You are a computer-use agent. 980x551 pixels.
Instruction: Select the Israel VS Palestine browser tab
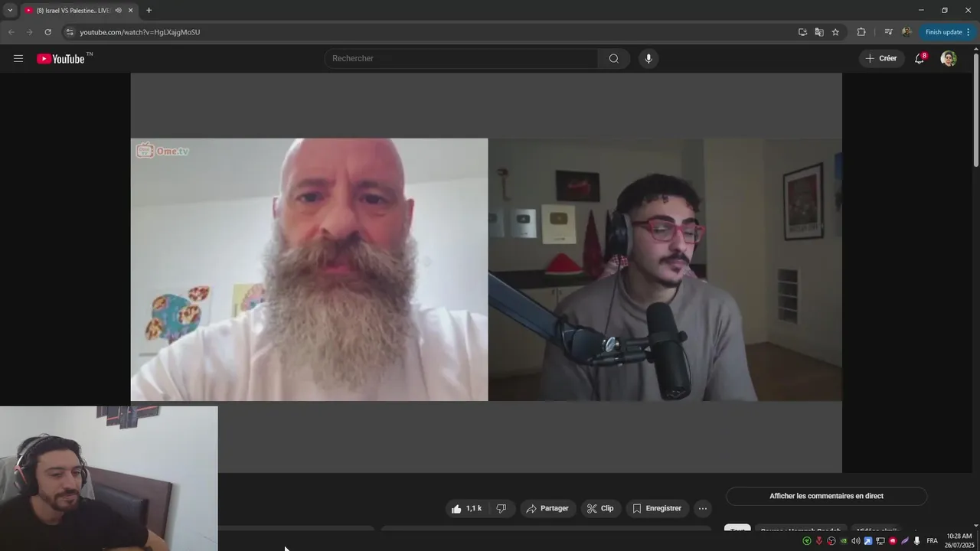click(73, 11)
